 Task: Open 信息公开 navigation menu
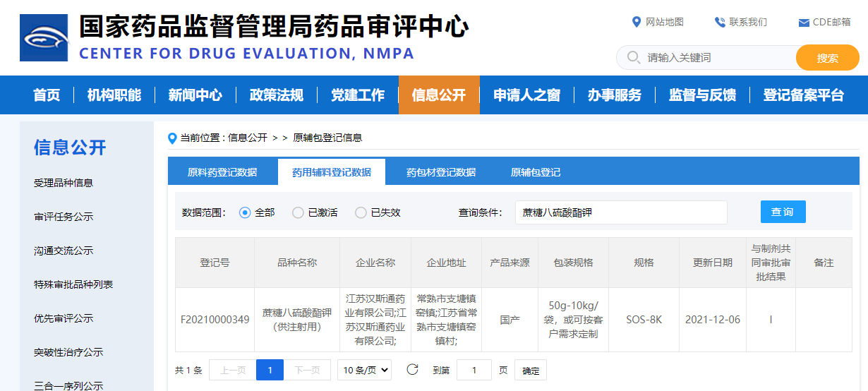click(x=439, y=95)
